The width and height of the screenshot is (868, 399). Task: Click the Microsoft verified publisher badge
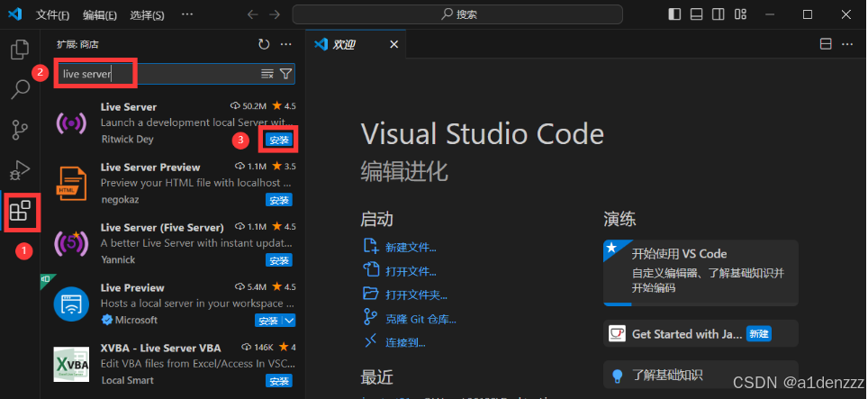coord(107,320)
